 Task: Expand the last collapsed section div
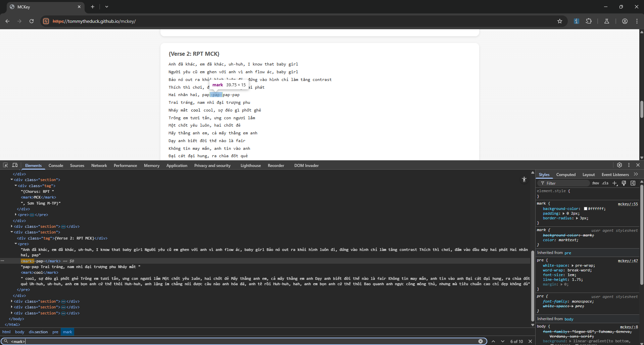tap(12, 313)
